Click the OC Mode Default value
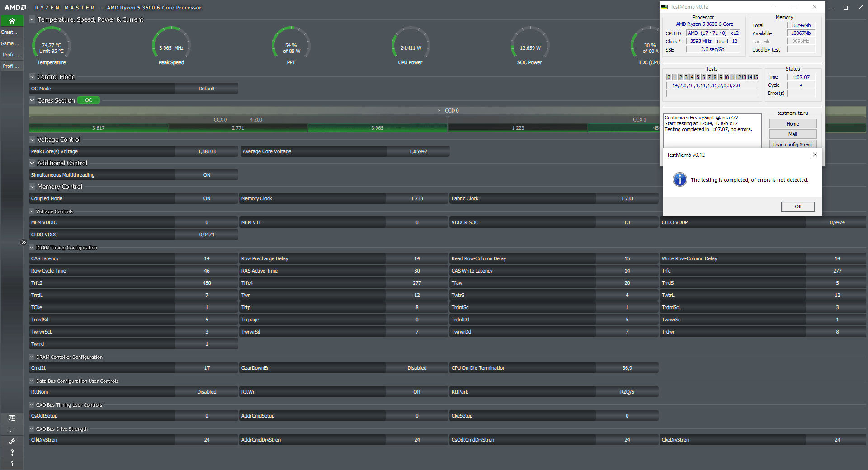The image size is (868, 470). tap(207, 89)
